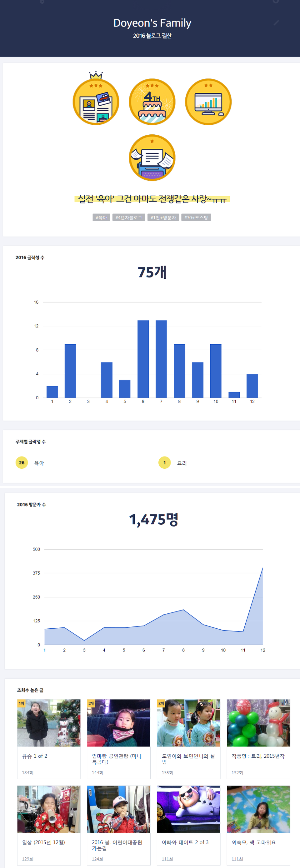Viewport: 300px width, 868px height.
Task: Click the 작품명 : 트리, 2015년작 title
Action: coord(258,756)
